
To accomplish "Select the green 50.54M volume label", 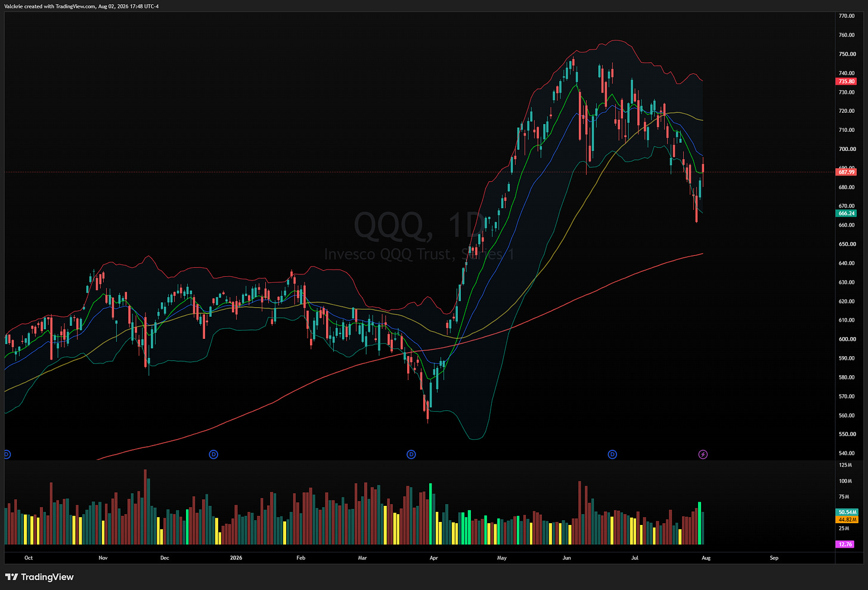I will pyautogui.click(x=847, y=512).
